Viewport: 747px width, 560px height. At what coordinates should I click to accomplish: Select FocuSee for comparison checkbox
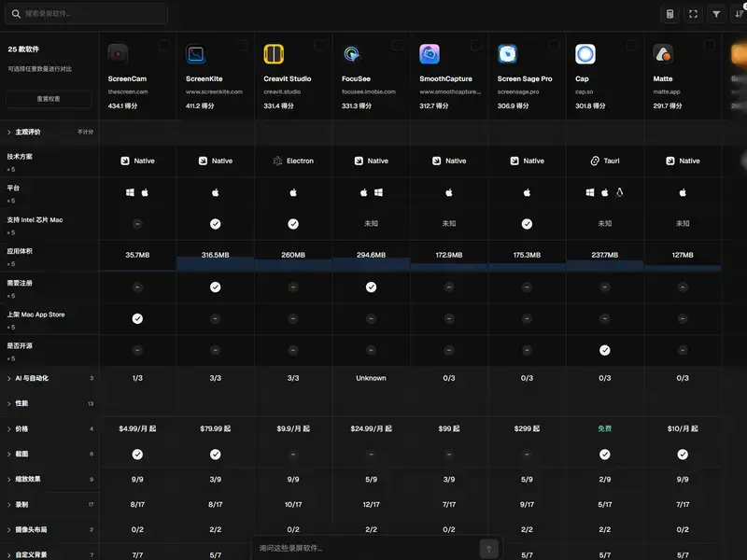pos(398,45)
